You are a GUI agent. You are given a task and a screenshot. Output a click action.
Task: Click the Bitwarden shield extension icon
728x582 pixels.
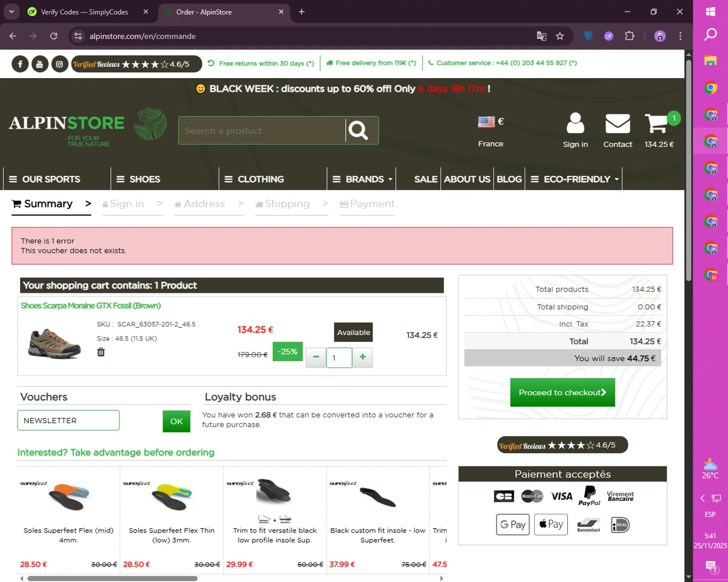(588, 36)
